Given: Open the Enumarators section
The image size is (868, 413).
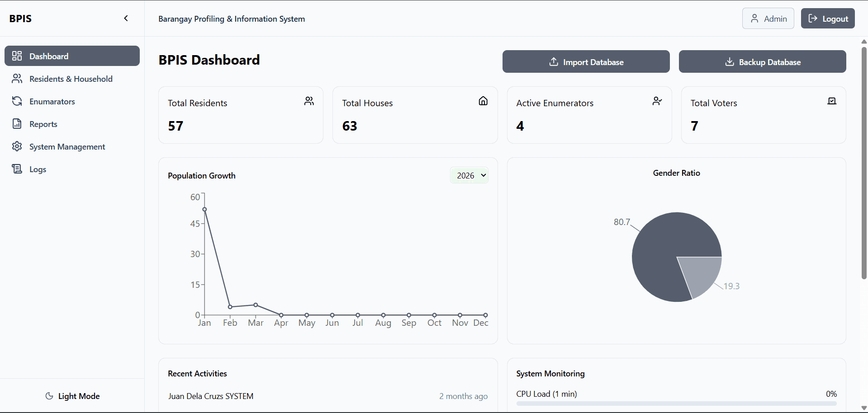Looking at the screenshot, I should [x=72, y=101].
